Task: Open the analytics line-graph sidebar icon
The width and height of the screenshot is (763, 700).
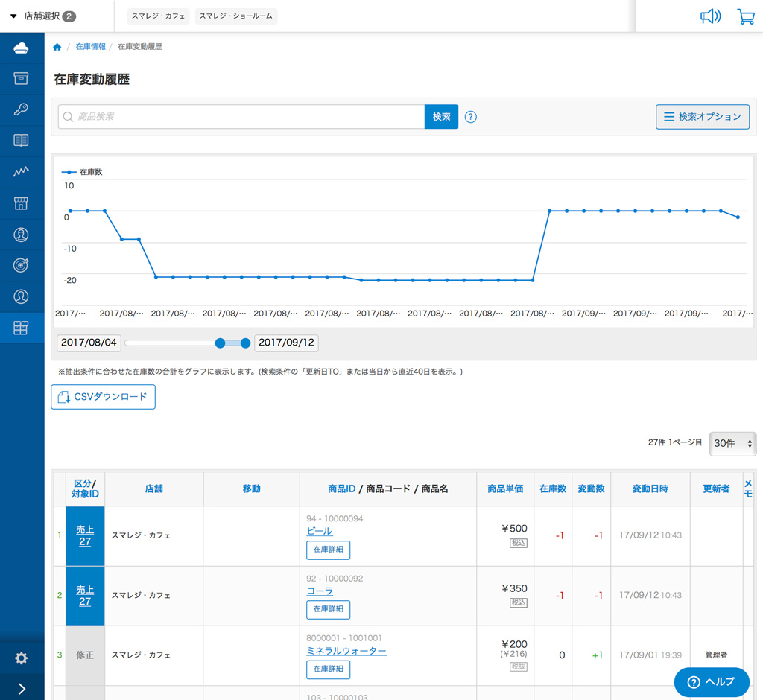Action: coord(21,172)
